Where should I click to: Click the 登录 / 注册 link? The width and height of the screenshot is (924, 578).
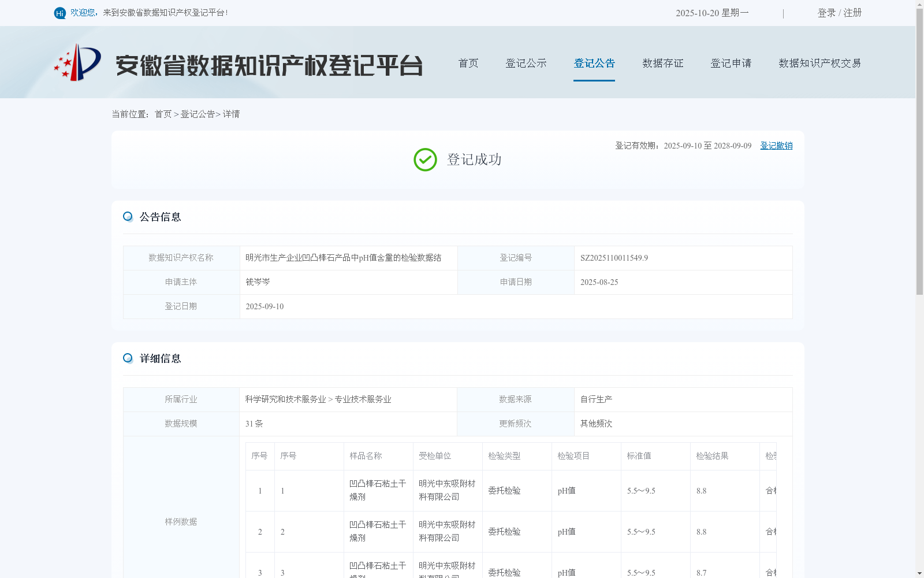click(840, 13)
